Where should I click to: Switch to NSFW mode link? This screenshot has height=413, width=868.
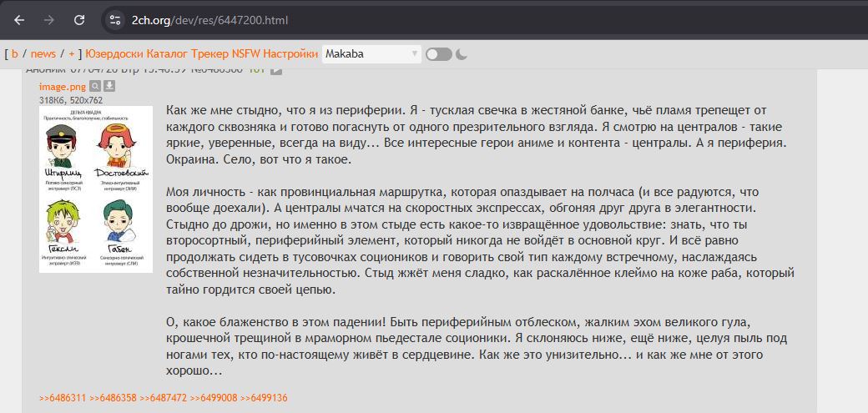(x=245, y=53)
